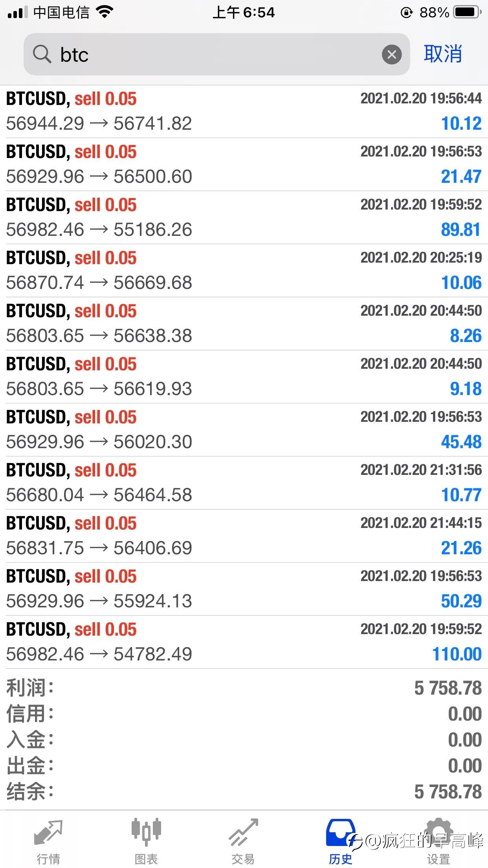Open the trade with profit 110.00
This screenshot has height=868, width=488.
click(x=244, y=642)
